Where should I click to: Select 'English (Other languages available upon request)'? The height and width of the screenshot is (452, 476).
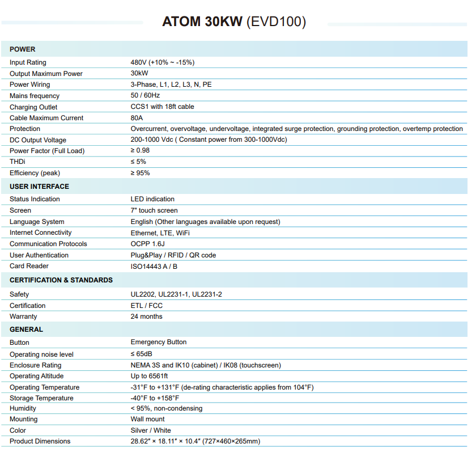coord(205,222)
